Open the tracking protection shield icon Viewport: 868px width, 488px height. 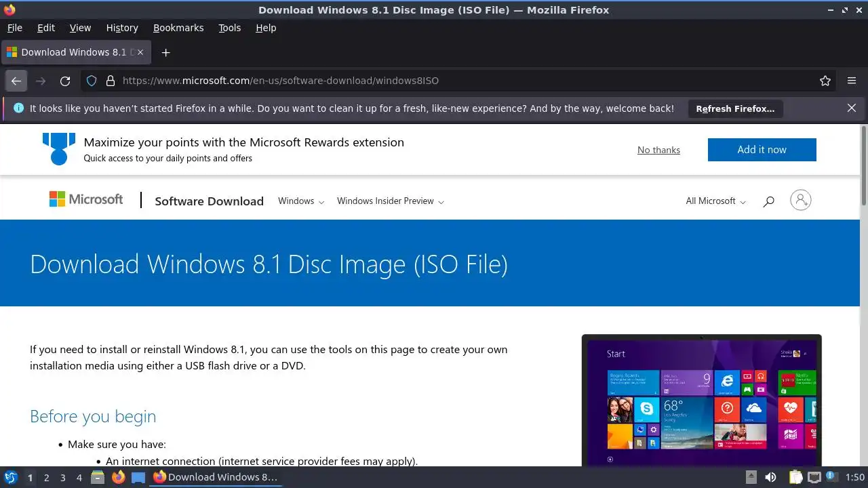click(x=92, y=81)
